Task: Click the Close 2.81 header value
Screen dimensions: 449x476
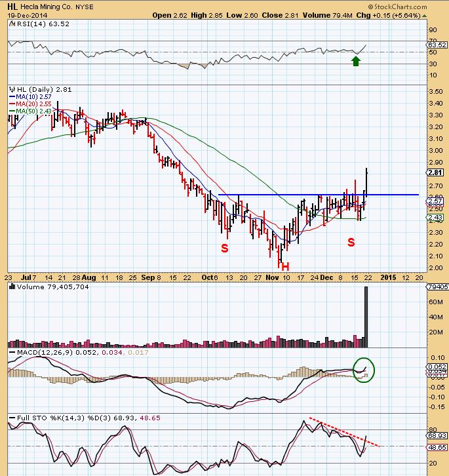Action: pos(280,15)
